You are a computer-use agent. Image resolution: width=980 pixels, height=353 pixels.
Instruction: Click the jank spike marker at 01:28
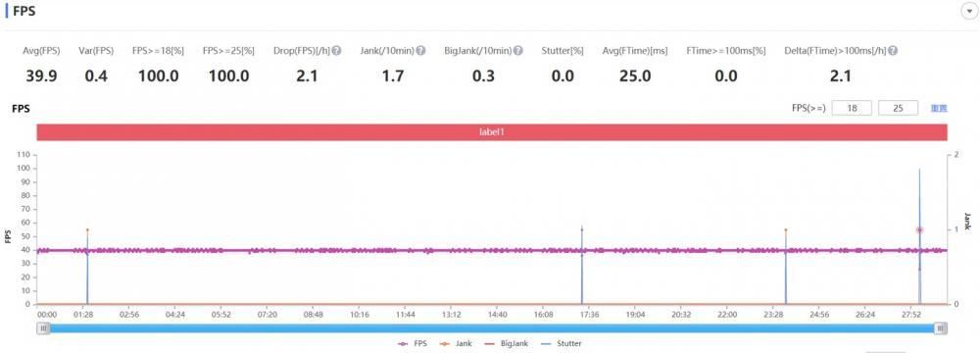tap(87, 229)
